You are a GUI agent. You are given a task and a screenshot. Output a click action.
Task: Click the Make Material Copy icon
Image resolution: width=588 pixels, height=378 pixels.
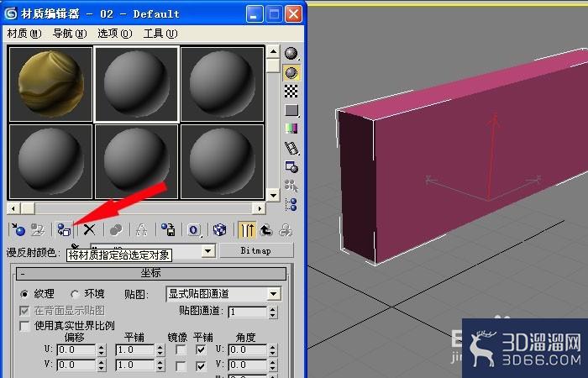[x=116, y=229]
